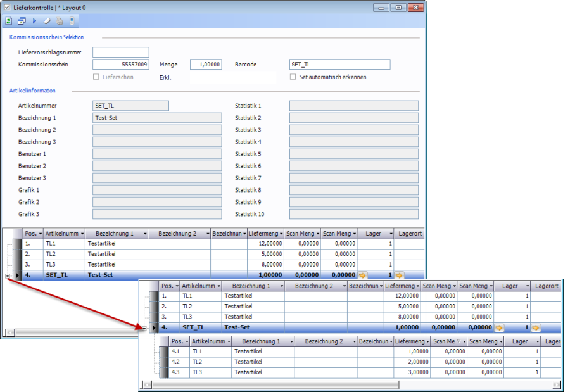Screen dimensions: 570x392
Task: Open Bezeichnung 1 column filter in upper grid
Action: 143,234
